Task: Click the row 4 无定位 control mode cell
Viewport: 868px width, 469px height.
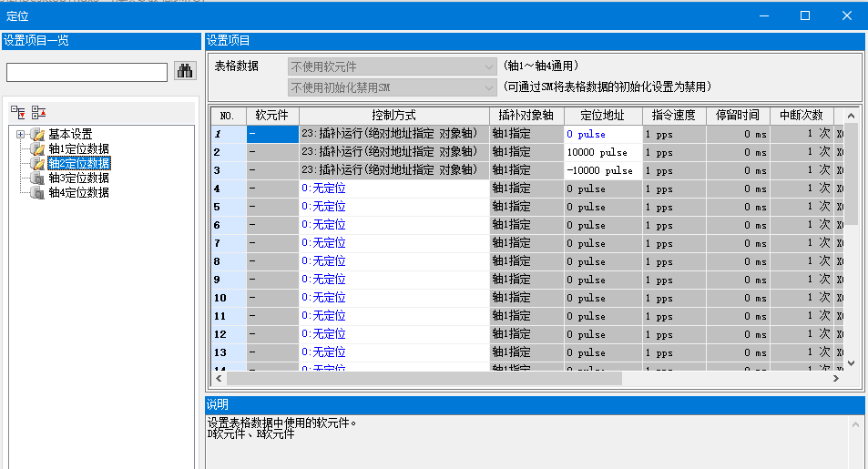Action: [x=393, y=189]
